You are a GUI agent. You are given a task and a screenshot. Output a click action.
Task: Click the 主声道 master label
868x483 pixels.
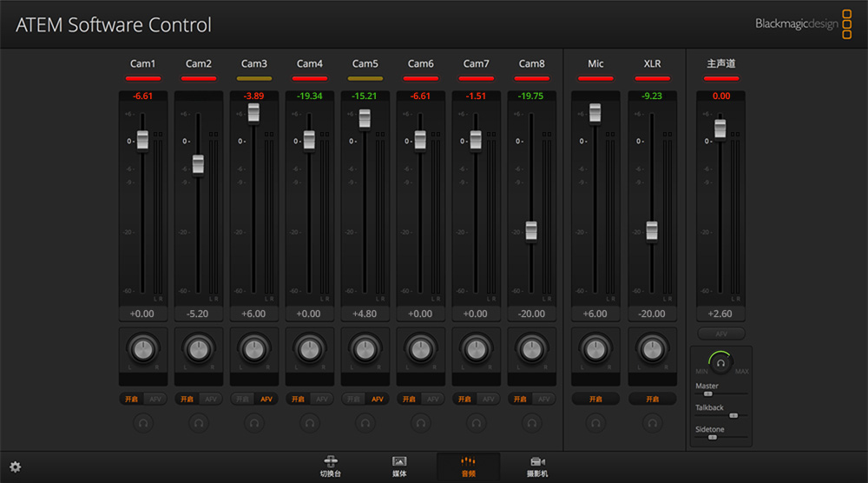pyautogui.click(x=720, y=63)
